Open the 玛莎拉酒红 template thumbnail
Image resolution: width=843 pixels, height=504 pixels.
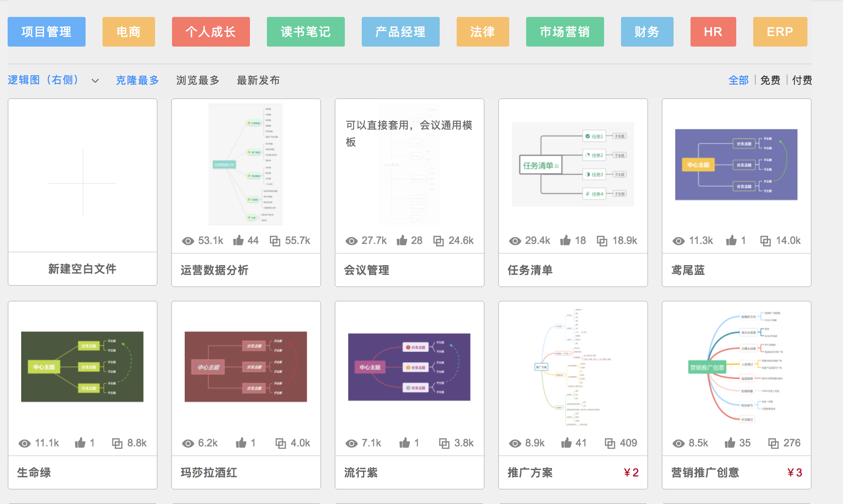click(246, 367)
